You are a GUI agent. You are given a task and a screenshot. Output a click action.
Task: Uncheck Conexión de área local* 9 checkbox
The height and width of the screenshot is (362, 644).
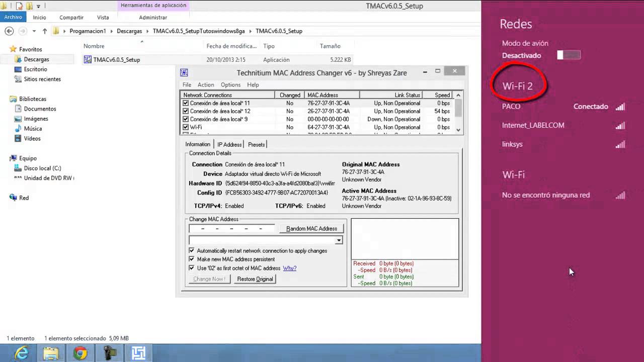pyautogui.click(x=186, y=119)
